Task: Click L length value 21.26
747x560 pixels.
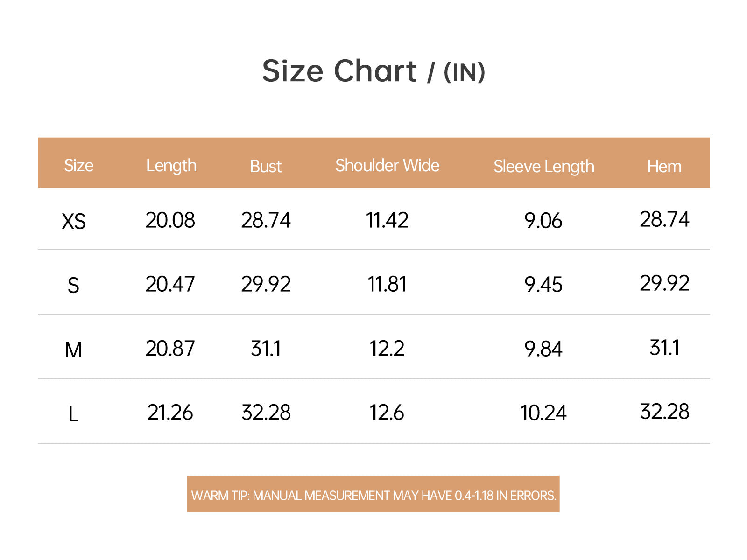Action: tap(170, 413)
